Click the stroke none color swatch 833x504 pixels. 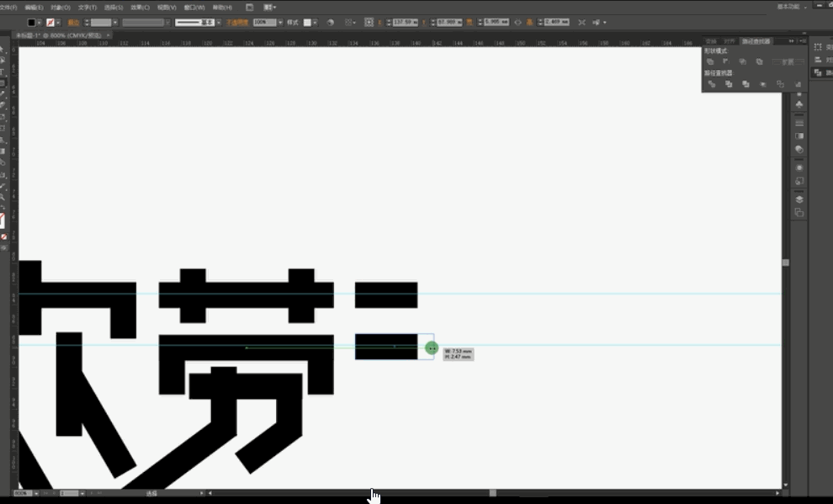click(x=50, y=23)
